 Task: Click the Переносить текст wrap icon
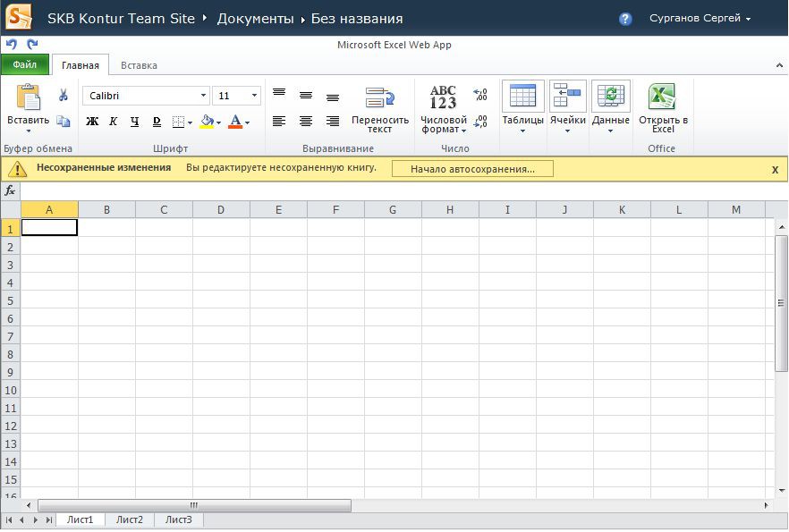pyautogui.click(x=379, y=97)
